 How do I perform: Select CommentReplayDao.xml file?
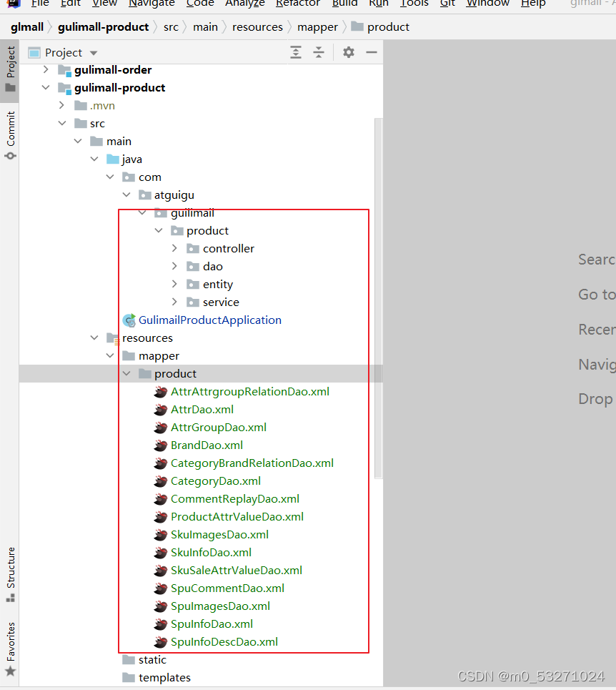click(235, 498)
